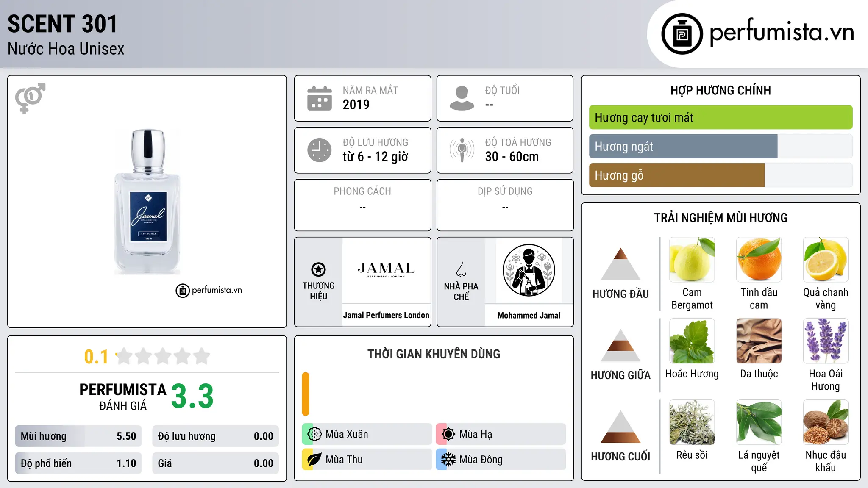Click the blue-gray Hương ngát bar
The width and height of the screenshot is (868, 488).
pyautogui.click(x=683, y=146)
